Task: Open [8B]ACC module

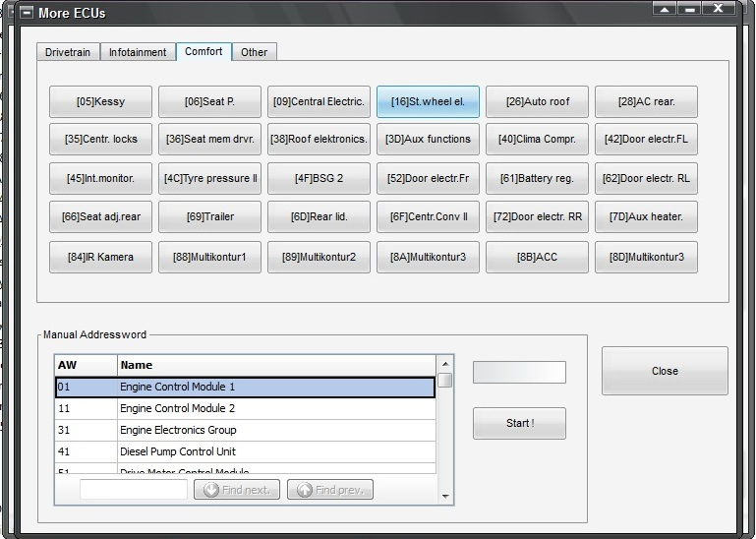Action: (x=537, y=257)
